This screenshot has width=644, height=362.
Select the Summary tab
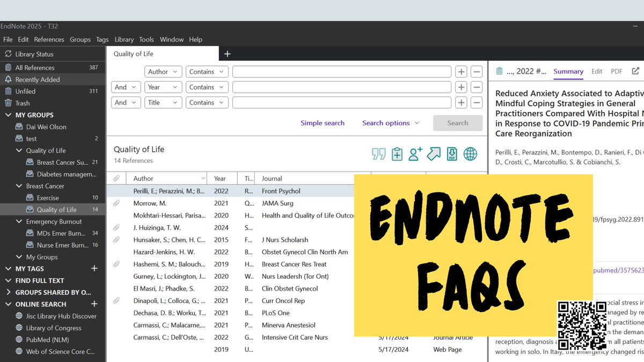568,71
